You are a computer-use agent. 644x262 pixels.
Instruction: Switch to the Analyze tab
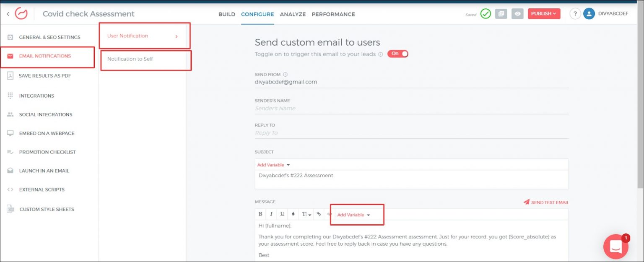pyautogui.click(x=293, y=14)
